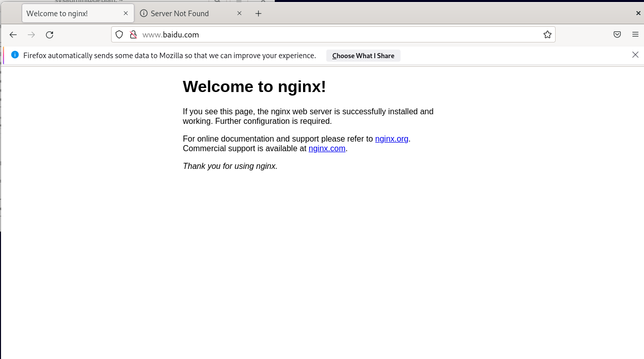Reload the current page
Screen dimensions: 644x359
[49, 34]
